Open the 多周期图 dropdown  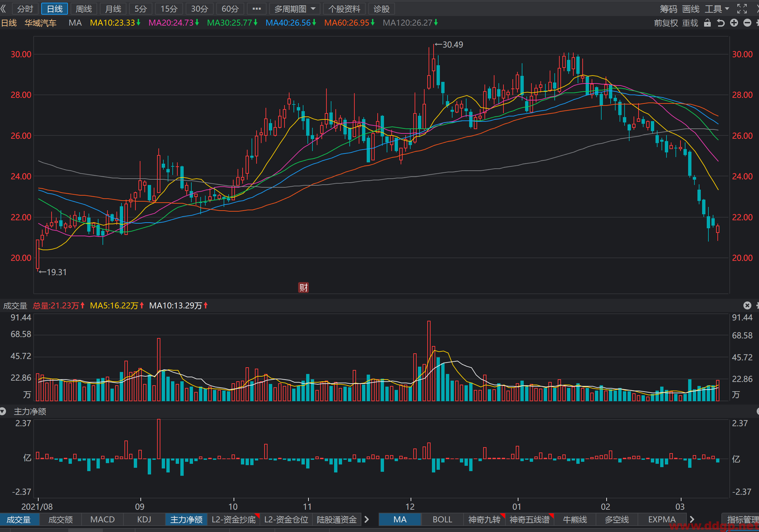pos(295,9)
